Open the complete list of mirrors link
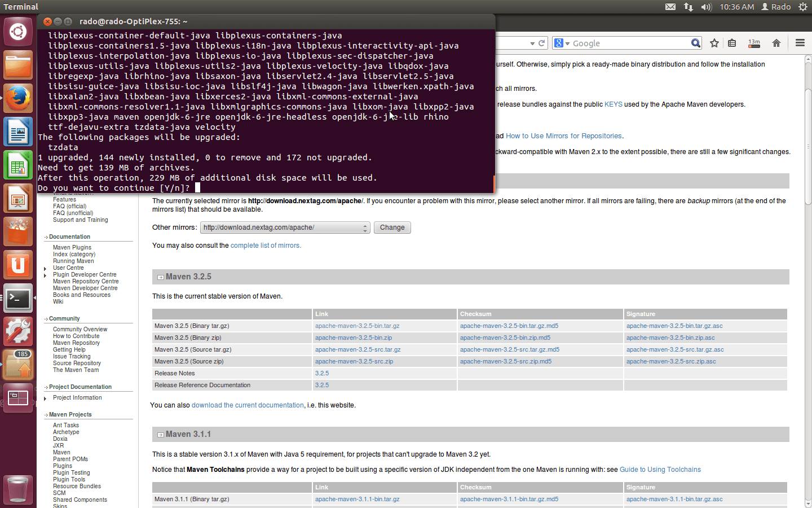 click(x=266, y=246)
